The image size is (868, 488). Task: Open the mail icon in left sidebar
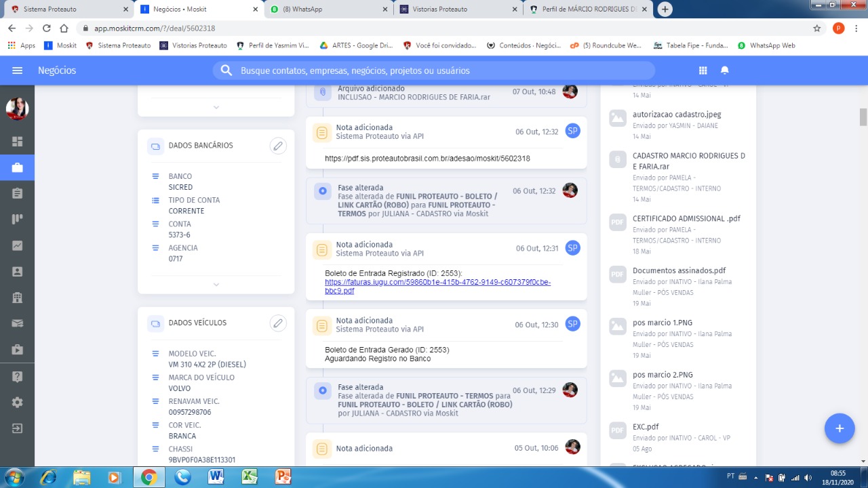[17, 323]
